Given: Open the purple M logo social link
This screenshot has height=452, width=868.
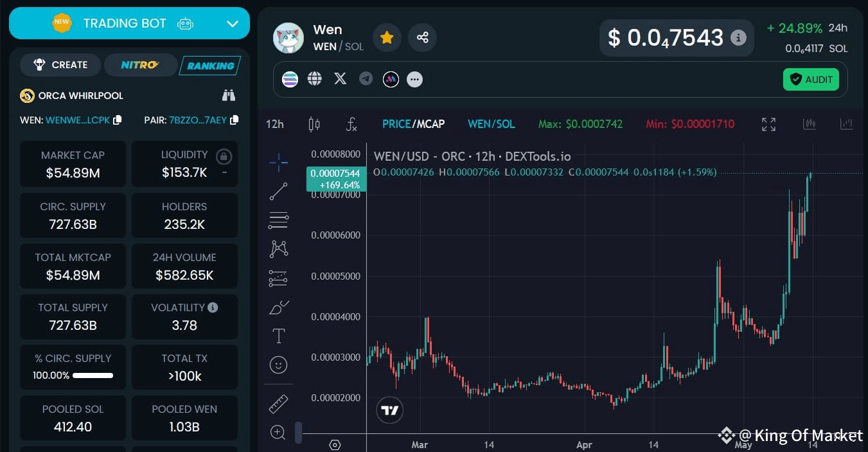Looking at the screenshot, I should (391, 79).
